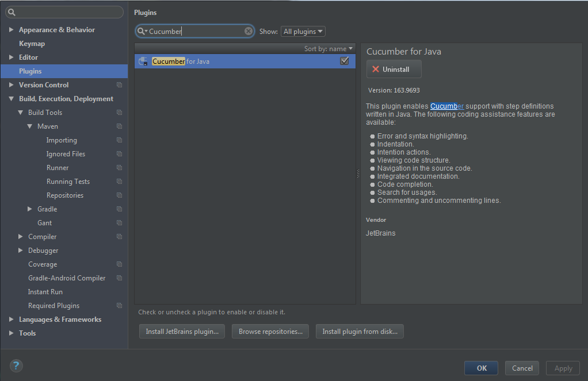This screenshot has height=381, width=588.
Task: Open the Show plugins filter dropdown
Action: [303, 31]
